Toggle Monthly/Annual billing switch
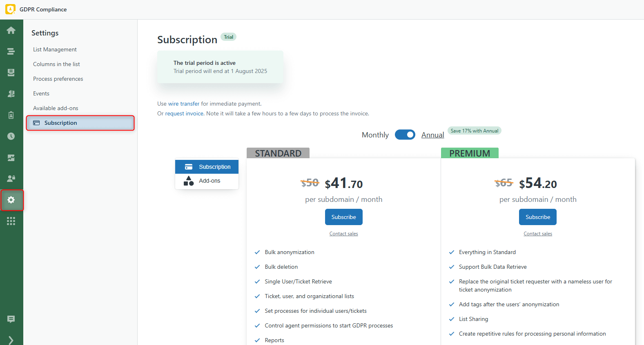 pos(405,135)
